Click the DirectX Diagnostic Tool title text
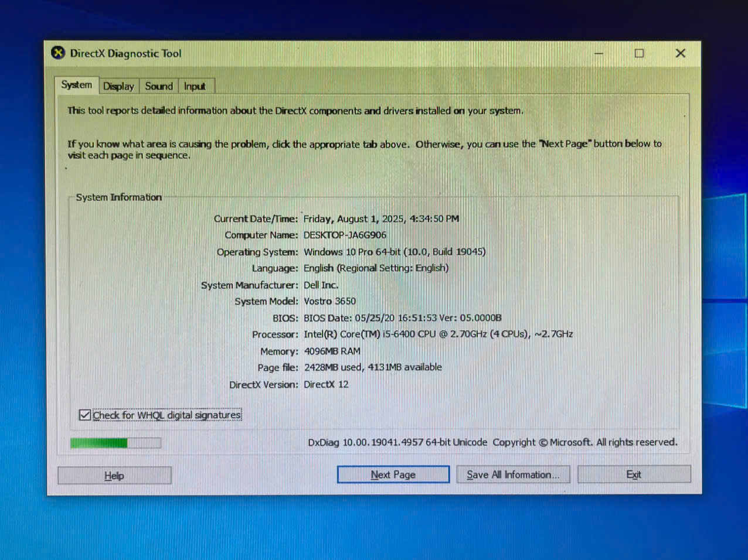748x560 pixels. point(125,53)
